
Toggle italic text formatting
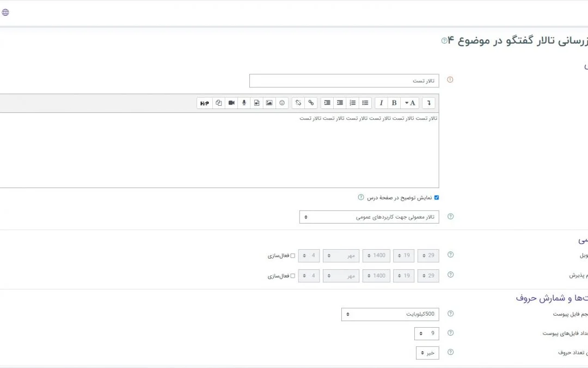coord(381,102)
